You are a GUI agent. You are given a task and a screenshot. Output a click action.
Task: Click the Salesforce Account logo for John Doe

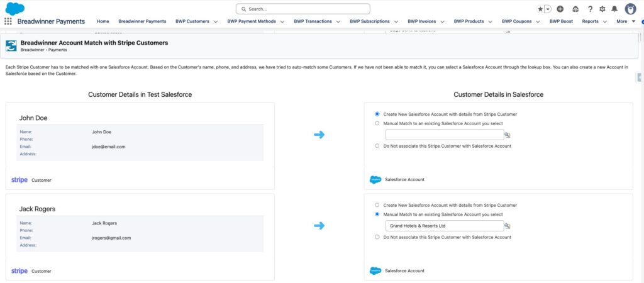(375, 179)
